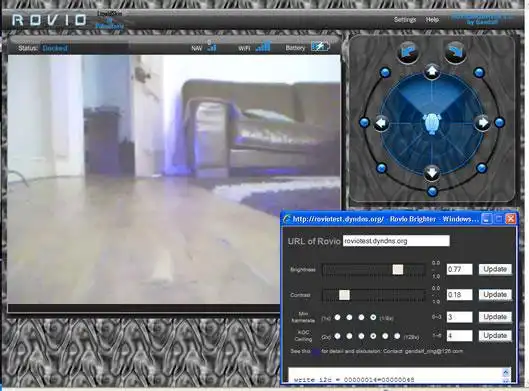Select the fourth AGC Ceiling radio button

pyautogui.click(x=373, y=336)
